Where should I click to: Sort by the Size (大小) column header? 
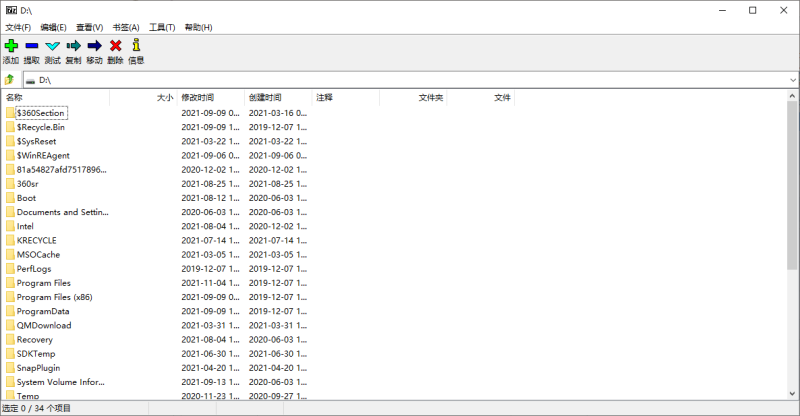[143, 97]
